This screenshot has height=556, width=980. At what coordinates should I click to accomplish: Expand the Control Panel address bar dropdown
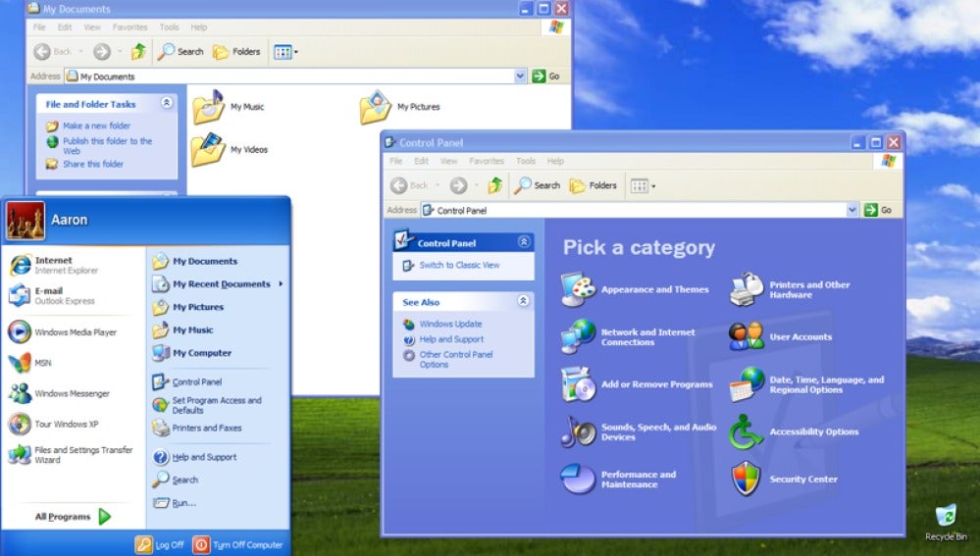point(851,210)
